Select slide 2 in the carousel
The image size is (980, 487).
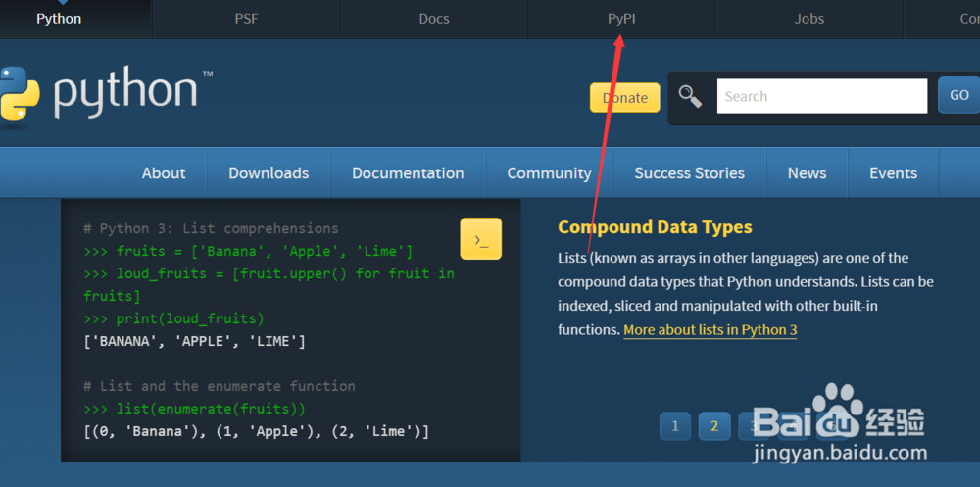pyautogui.click(x=714, y=426)
